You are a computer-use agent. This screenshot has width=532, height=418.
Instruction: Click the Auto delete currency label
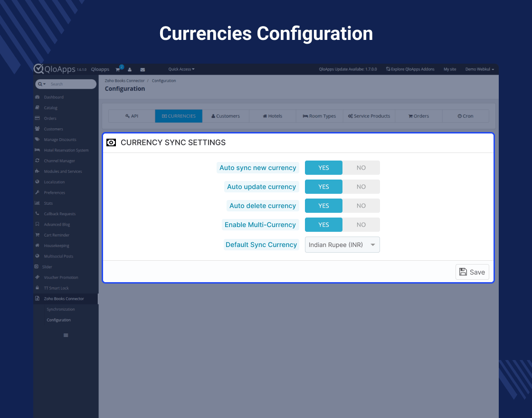263,206
